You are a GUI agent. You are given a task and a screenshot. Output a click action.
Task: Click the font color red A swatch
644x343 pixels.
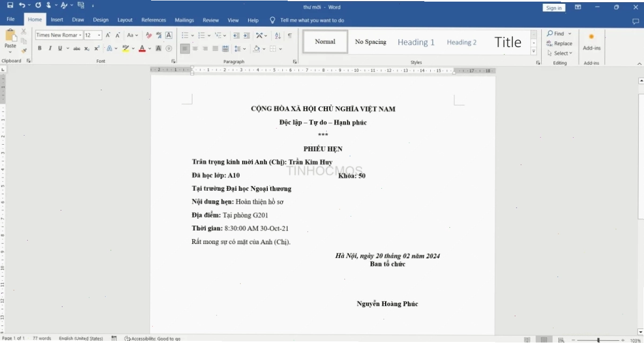(141, 48)
